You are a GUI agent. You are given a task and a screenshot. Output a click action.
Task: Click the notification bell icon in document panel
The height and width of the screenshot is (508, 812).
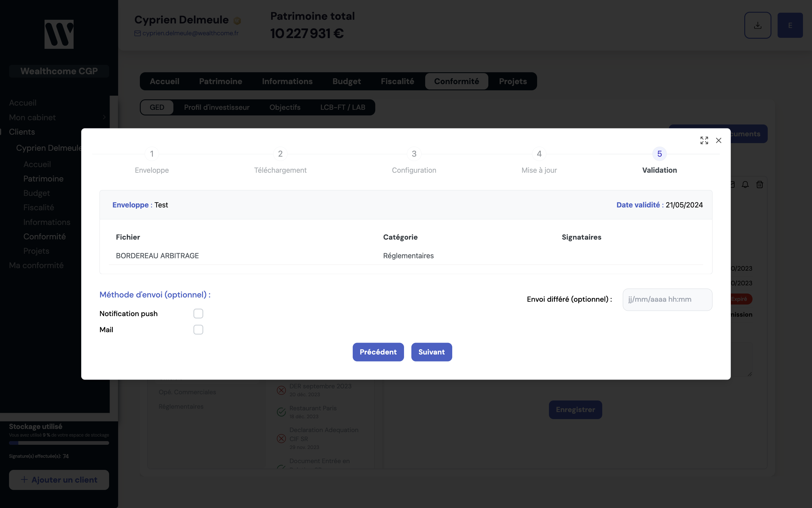[x=745, y=185]
